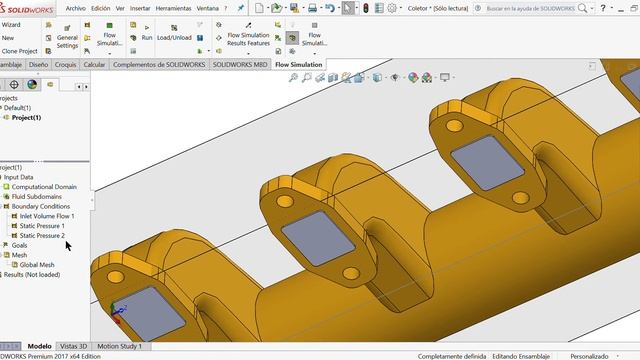The height and width of the screenshot is (360, 640).
Task: Click the New document icon
Action: point(259,8)
